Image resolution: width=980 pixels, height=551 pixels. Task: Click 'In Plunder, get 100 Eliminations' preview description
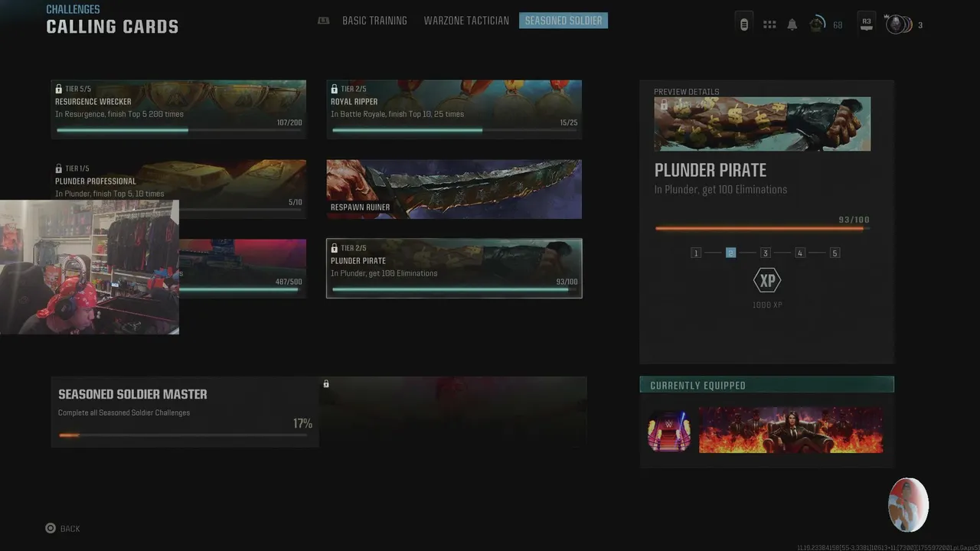tap(720, 189)
